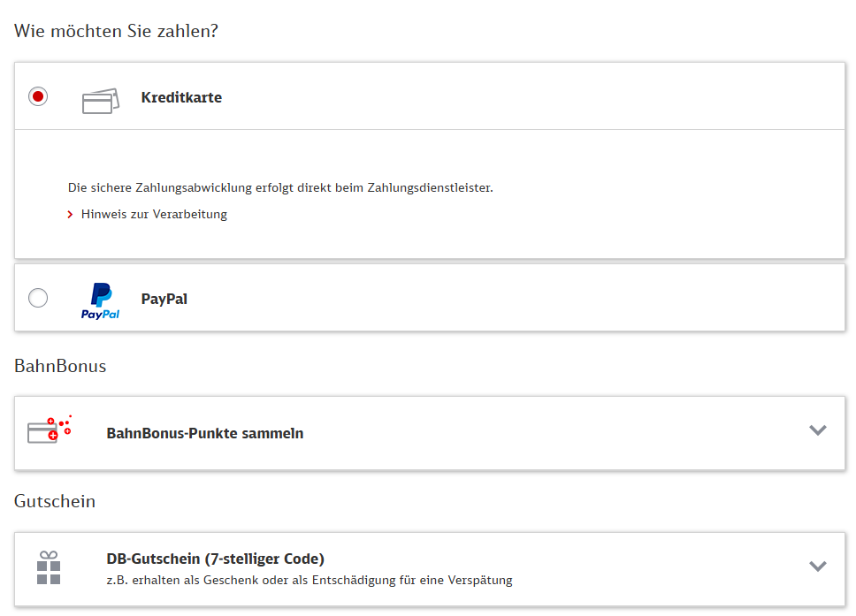Click the gift box voucher icon
Screen dimensions: 856x616
pos(49,567)
